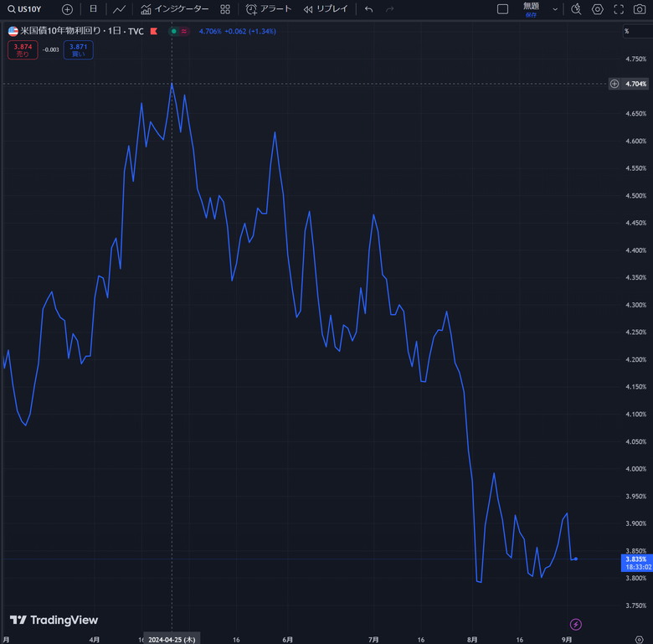Open quick search icon

point(575,9)
